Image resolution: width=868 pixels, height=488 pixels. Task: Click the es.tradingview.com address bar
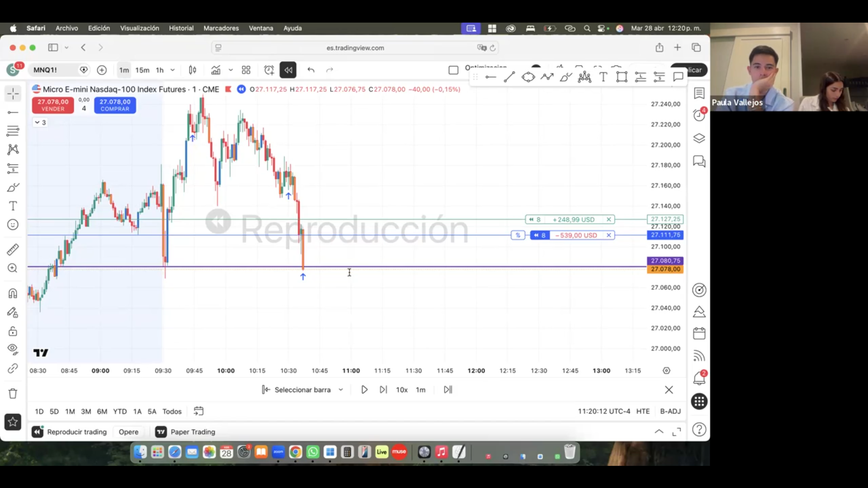(x=355, y=48)
